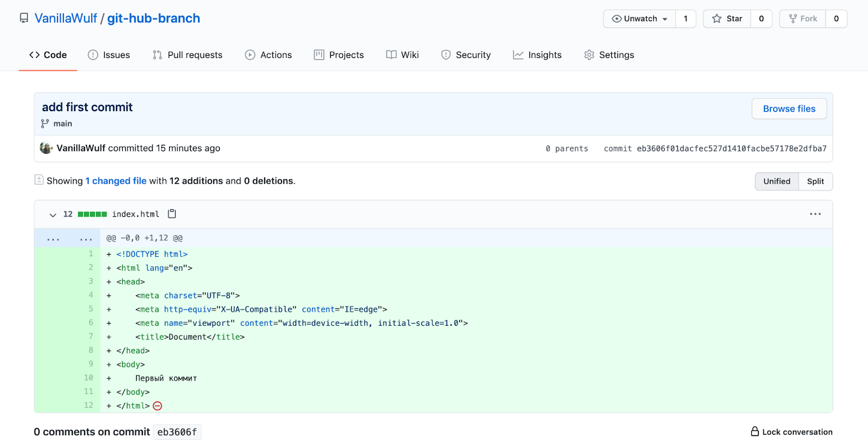Click line number 1 in the diff

tap(91, 254)
